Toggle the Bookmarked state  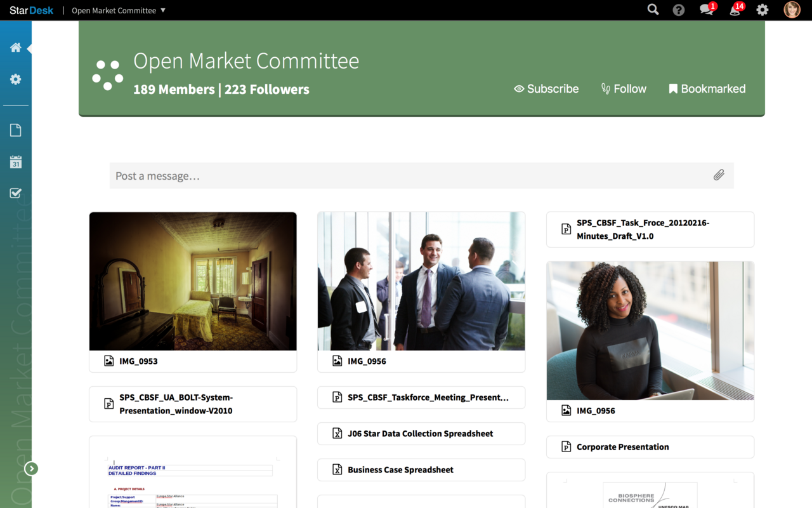(x=707, y=89)
